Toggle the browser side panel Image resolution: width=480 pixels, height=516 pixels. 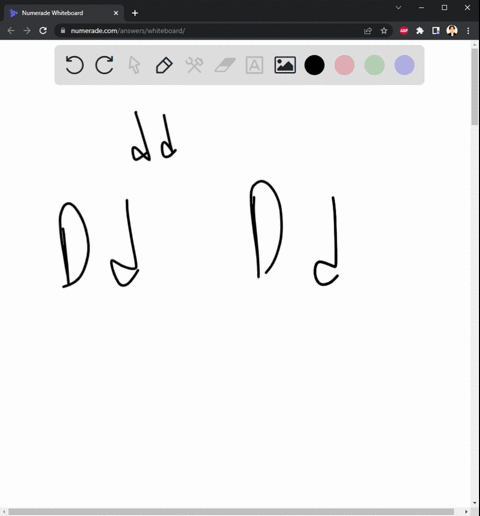(436, 31)
